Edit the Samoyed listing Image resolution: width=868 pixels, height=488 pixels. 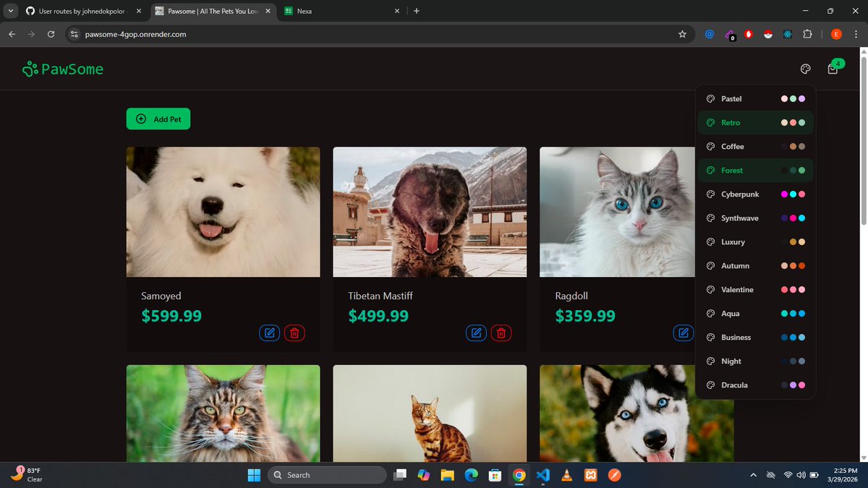[x=270, y=333]
